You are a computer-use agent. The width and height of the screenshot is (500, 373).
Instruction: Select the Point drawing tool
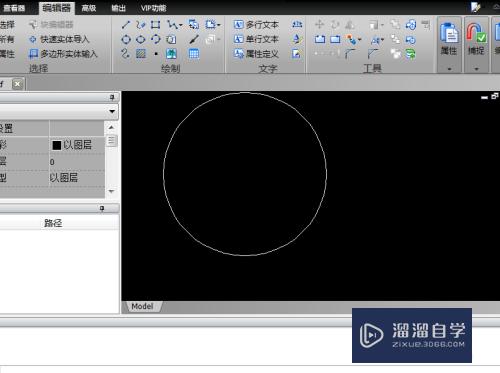(155, 54)
